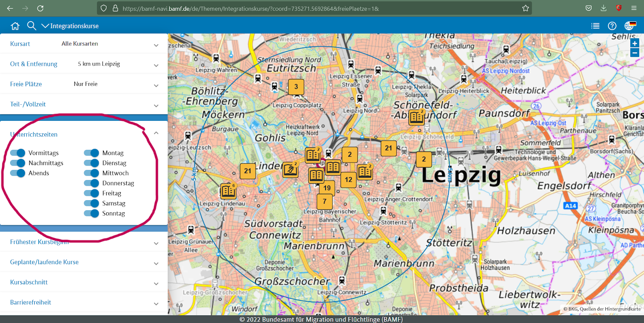Collapse the Unterrichtszeiten section
644x323 pixels.
[x=156, y=133]
